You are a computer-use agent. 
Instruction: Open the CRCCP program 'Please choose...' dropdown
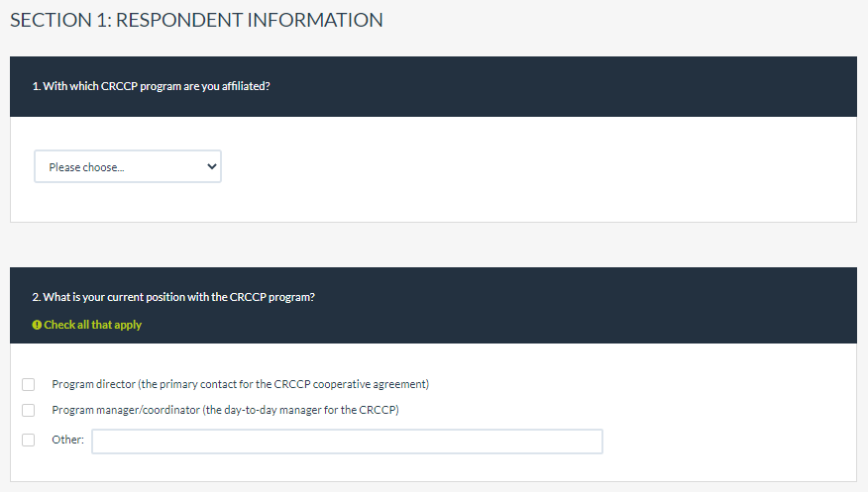(x=128, y=166)
